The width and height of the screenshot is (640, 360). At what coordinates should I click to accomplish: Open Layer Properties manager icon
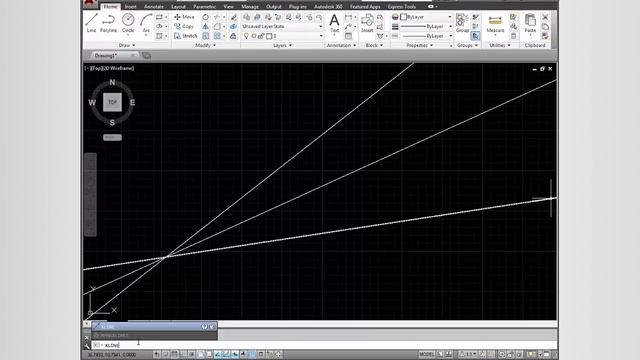coord(247,17)
